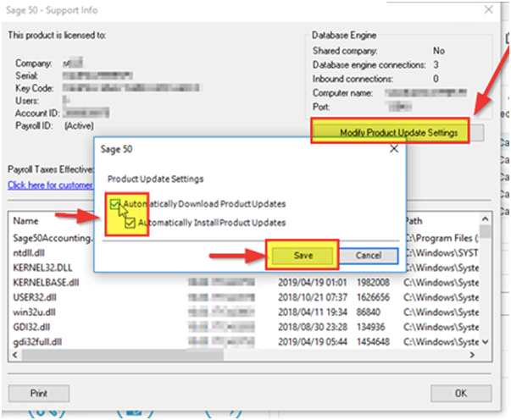Toggle Automatically Download Product Updates checkbox
The height and width of the screenshot is (420, 511).
tap(114, 204)
